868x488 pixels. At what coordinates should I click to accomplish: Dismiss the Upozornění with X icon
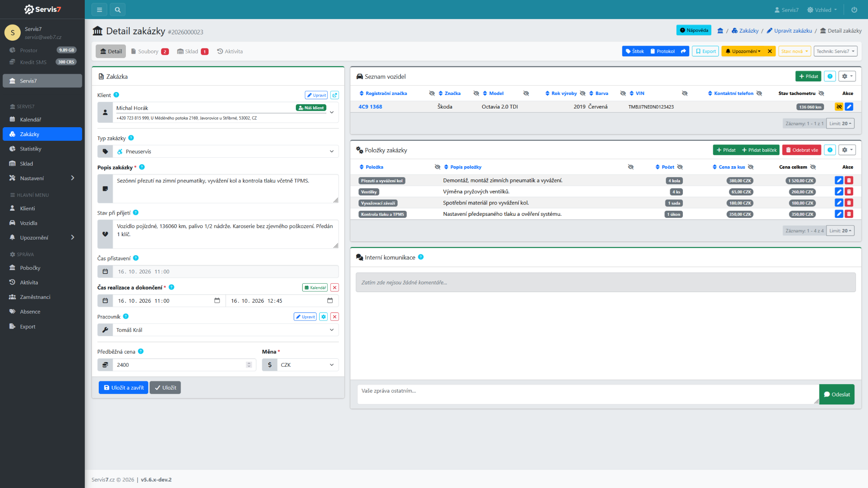[x=770, y=51]
